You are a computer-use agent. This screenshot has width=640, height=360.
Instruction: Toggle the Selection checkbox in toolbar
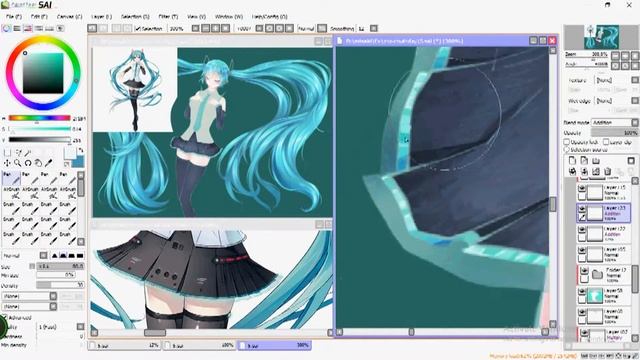coord(138,29)
